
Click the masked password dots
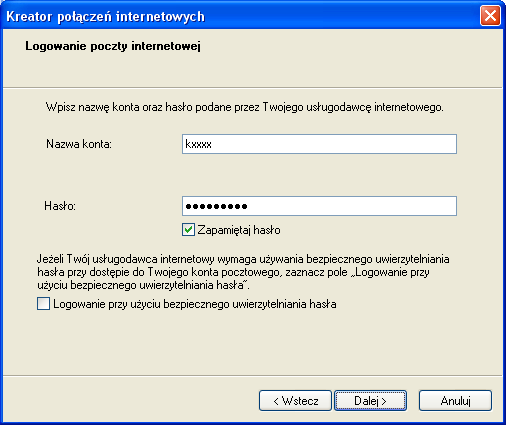[x=216, y=206]
